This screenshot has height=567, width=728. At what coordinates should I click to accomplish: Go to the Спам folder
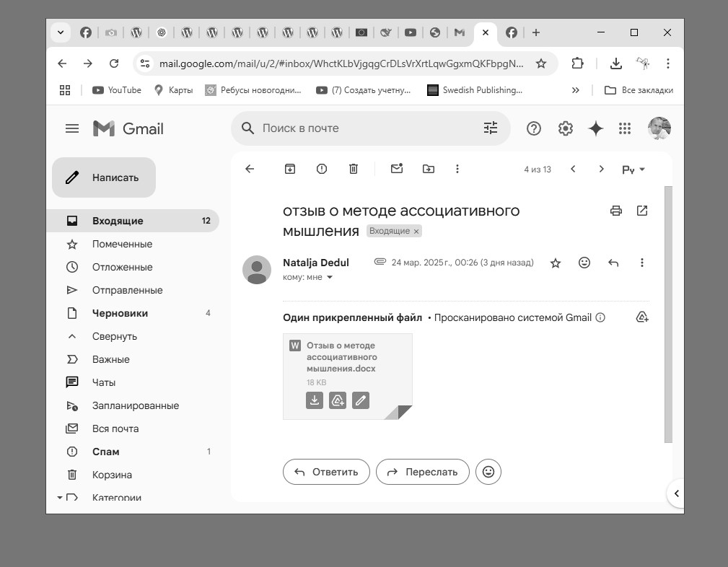click(105, 452)
